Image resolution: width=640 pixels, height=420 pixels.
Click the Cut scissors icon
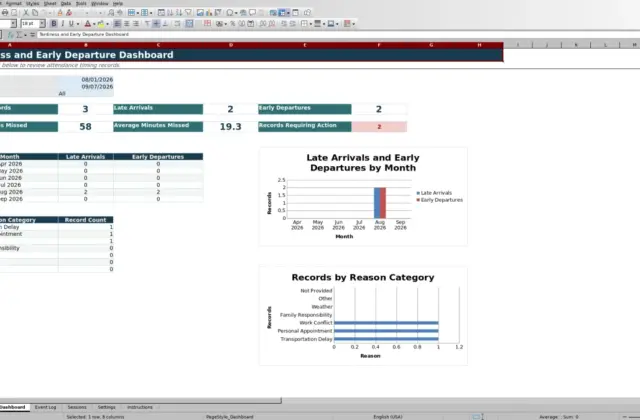[x=26, y=13]
